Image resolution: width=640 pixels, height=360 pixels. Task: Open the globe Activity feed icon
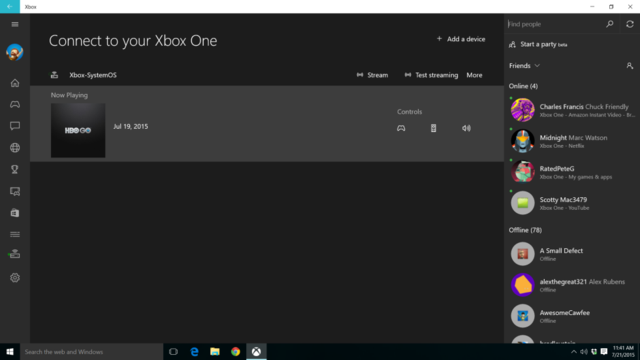[x=15, y=148]
